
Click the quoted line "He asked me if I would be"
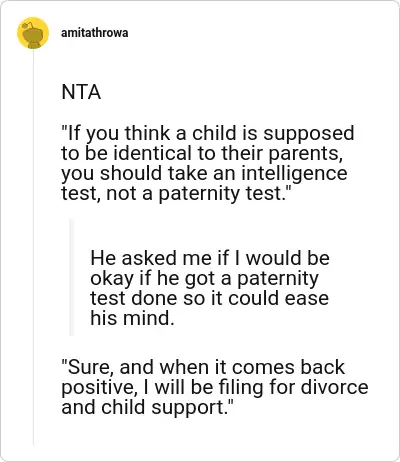click(x=210, y=258)
